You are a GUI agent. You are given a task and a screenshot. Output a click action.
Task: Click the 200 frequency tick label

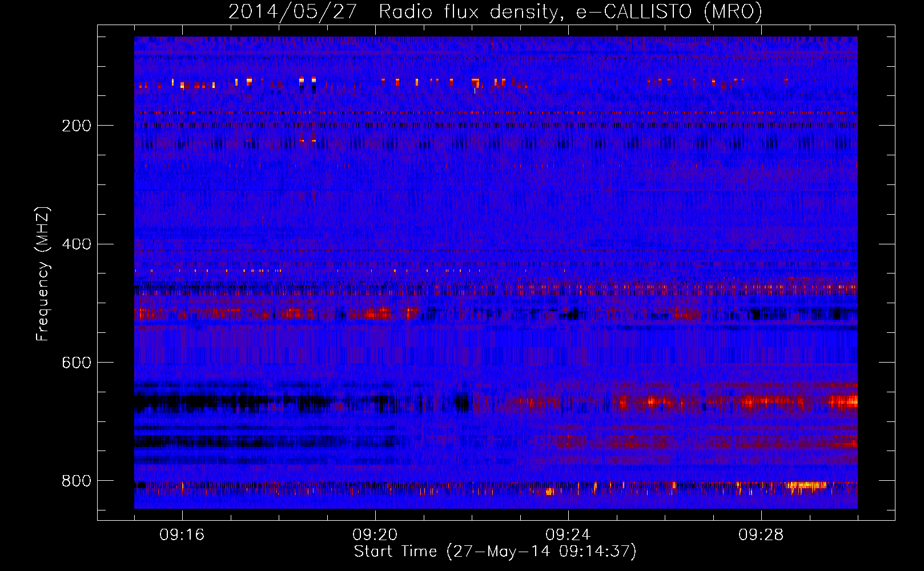click(77, 126)
